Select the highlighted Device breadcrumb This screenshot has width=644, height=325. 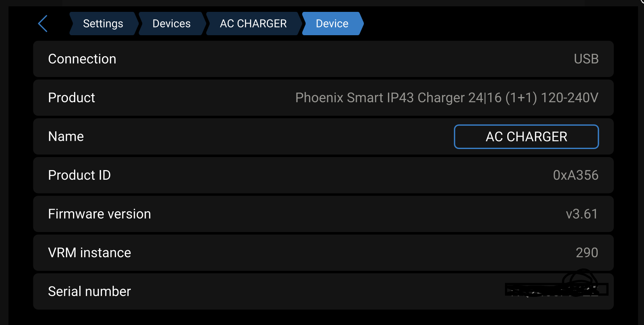[x=332, y=24]
